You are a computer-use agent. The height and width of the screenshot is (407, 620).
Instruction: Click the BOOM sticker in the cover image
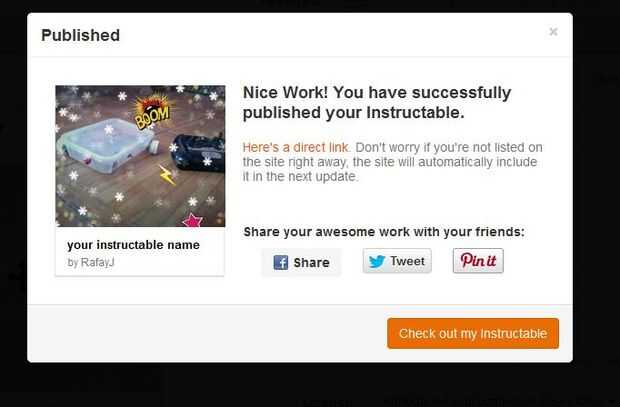pyautogui.click(x=153, y=111)
